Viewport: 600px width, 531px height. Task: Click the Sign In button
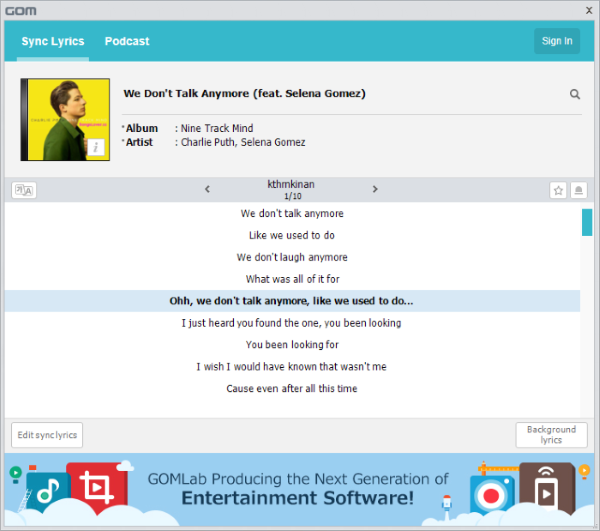pos(557,41)
